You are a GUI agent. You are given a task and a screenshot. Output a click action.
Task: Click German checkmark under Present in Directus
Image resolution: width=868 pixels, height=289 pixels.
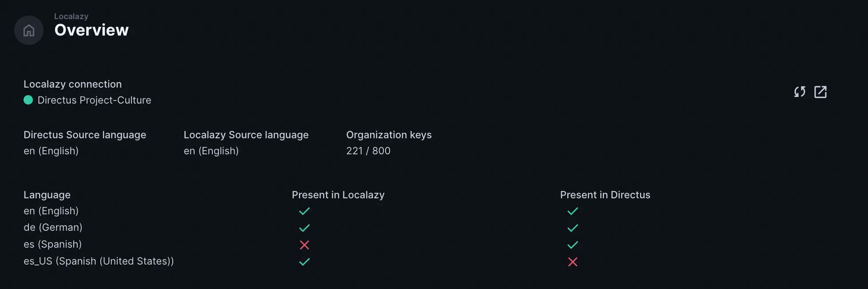(573, 228)
